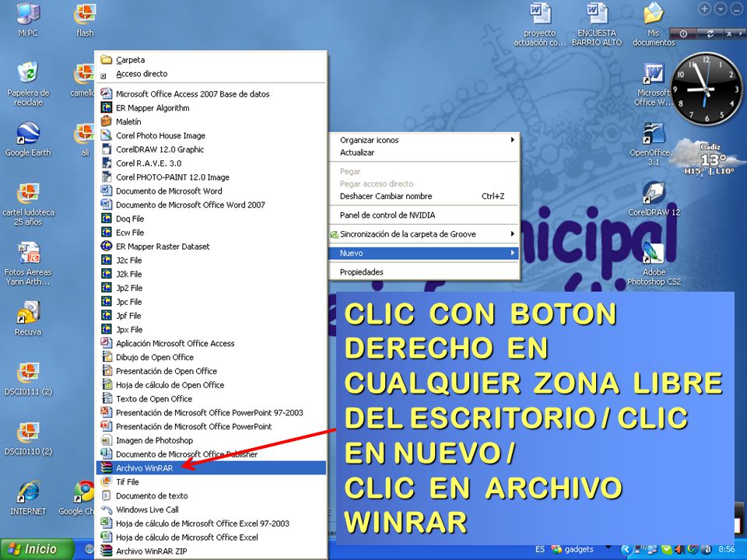Choose Corel Photo House Image
747x560 pixels.
211,135
